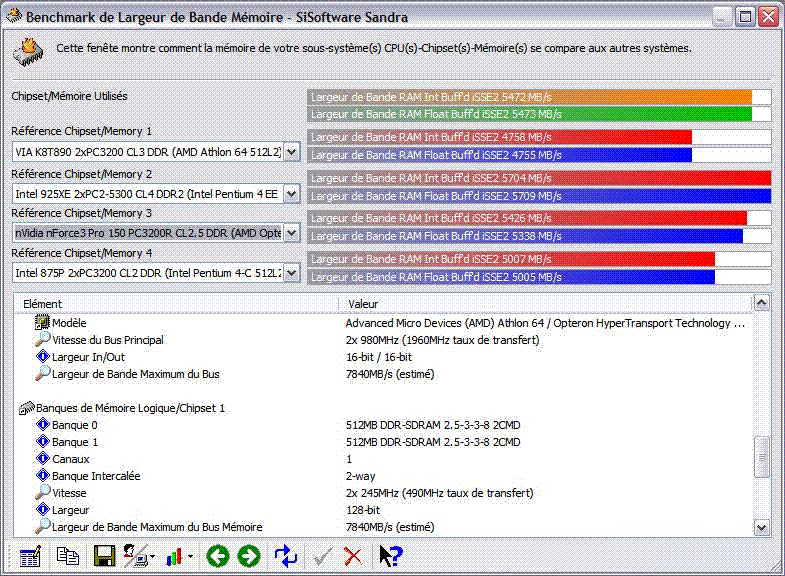Click the 'Chipset/Mémoire Utilisés' label
This screenshot has width=785, height=576.
click(x=69, y=96)
